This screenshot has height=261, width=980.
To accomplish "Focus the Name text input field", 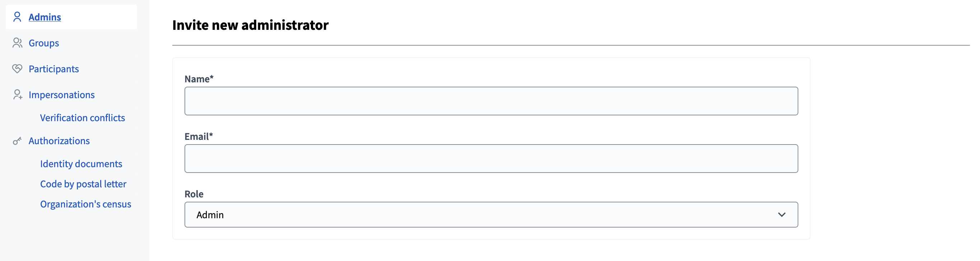I will click(x=491, y=101).
